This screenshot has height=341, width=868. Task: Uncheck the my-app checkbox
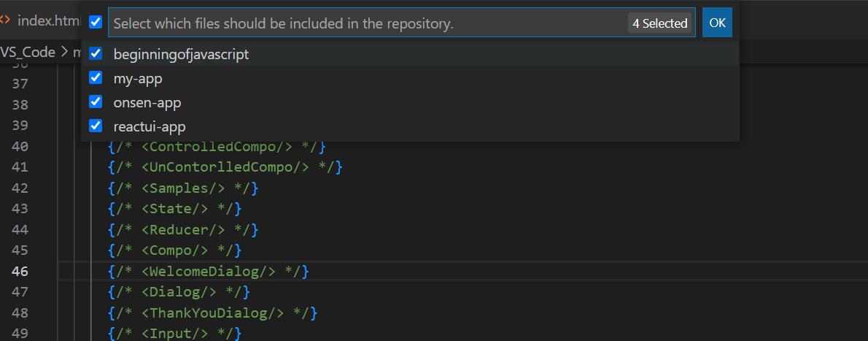[x=96, y=78]
